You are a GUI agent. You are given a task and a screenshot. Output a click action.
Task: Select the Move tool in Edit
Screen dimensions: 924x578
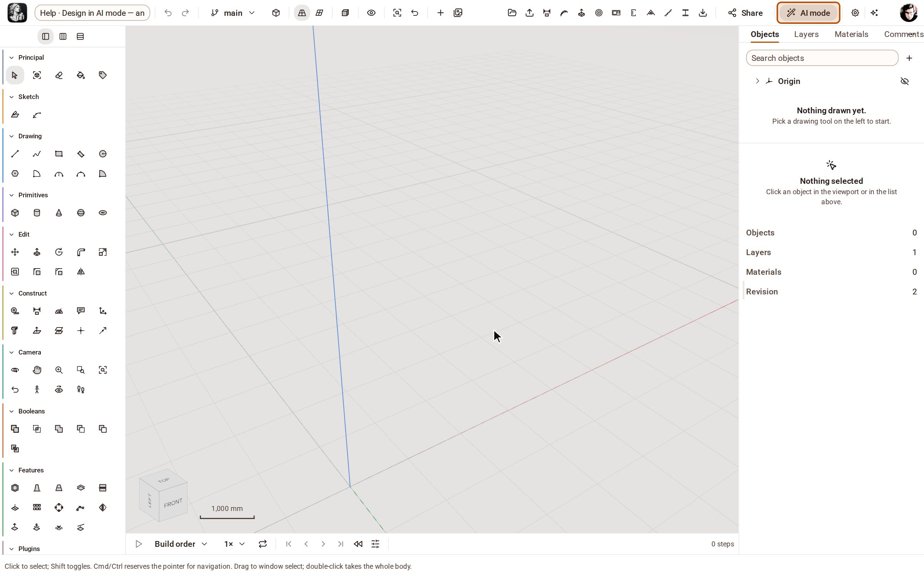(15, 252)
